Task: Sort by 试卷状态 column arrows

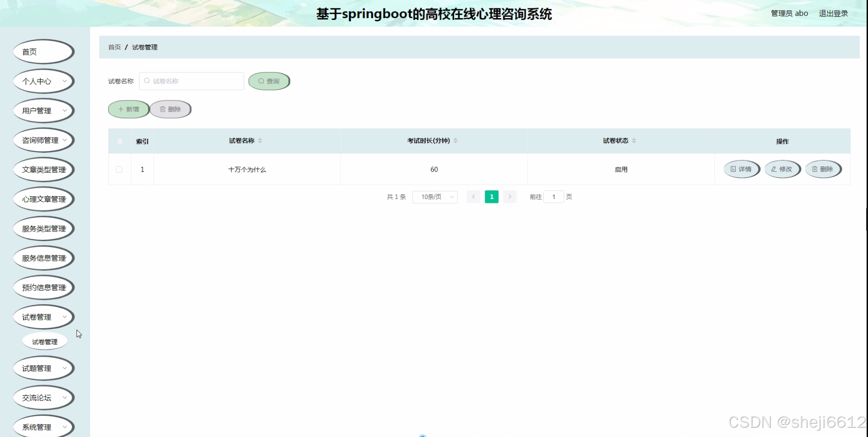Action: pyautogui.click(x=634, y=141)
